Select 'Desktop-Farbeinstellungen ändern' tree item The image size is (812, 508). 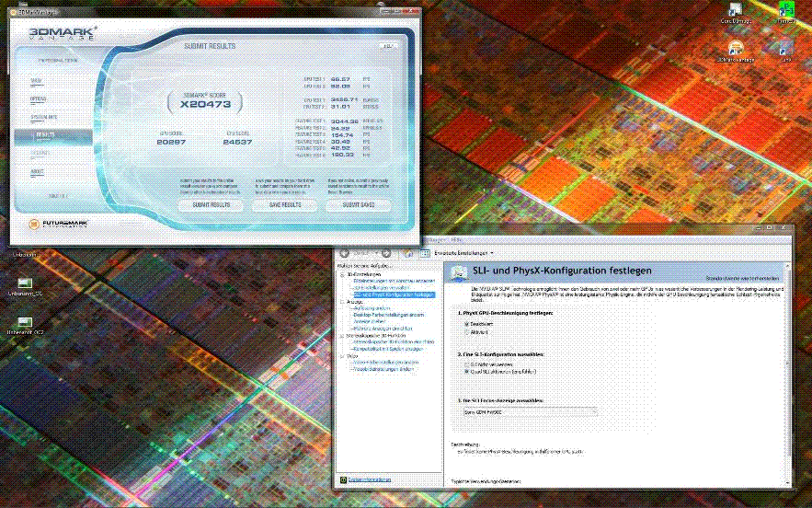(x=388, y=315)
